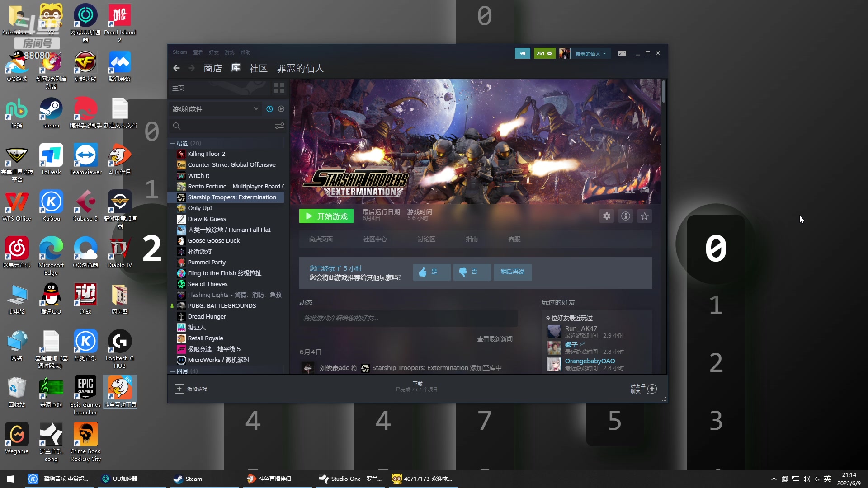Image resolution: width=868 pixels, height=488 pixels.
Task: Toggle sort by recent activity clock icon
Action: 270,109
